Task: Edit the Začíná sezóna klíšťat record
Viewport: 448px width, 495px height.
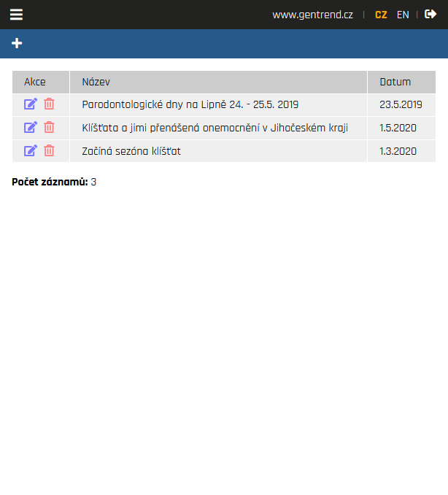Action: tap(31, 151)
